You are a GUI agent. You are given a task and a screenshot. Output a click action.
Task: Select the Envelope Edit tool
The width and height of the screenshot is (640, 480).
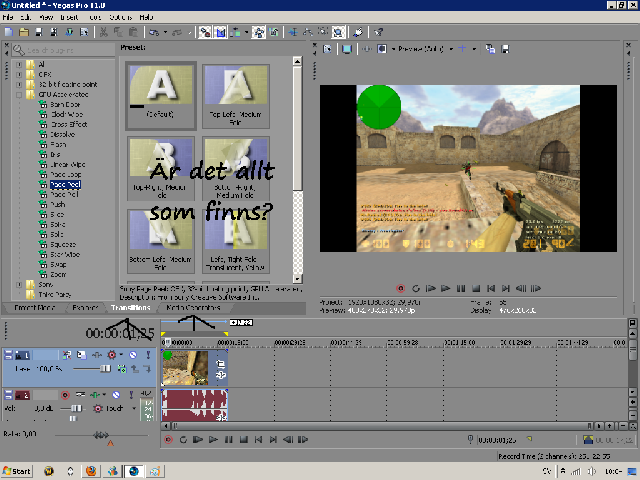308,32
